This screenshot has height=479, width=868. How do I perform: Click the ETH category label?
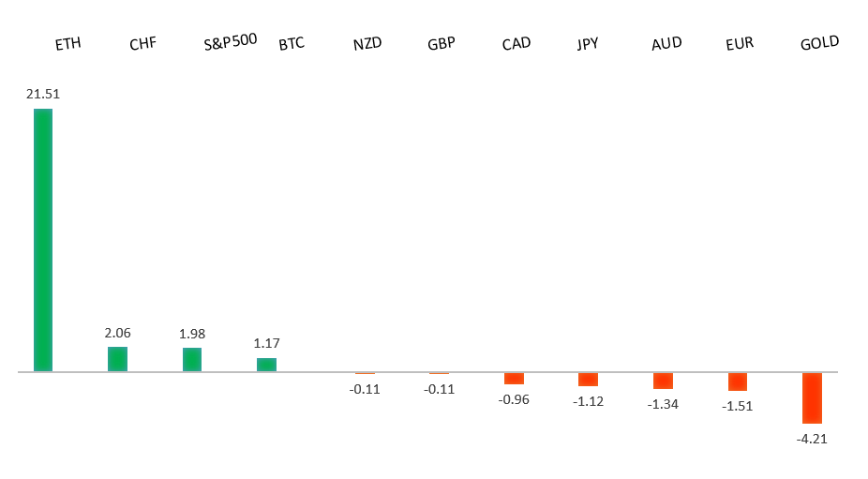click(x=67, y=44)
